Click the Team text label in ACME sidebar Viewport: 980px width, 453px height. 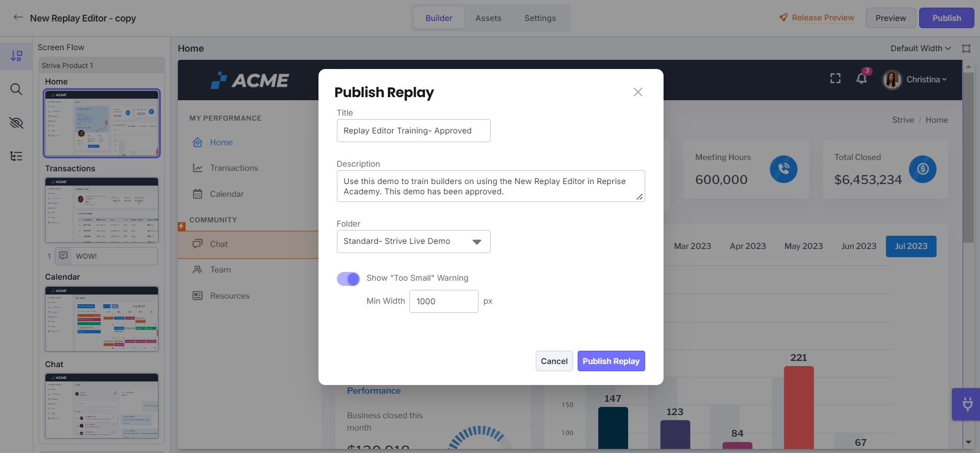point(220,270)
